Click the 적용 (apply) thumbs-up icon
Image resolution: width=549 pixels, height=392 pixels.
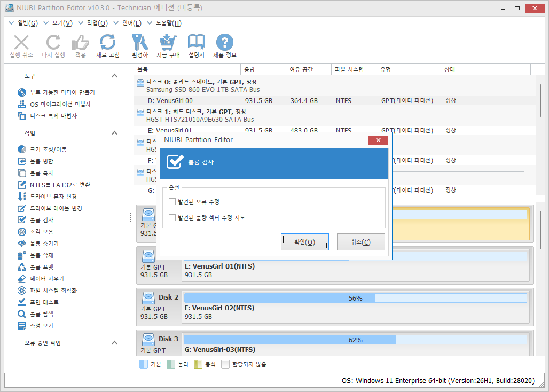click(x=81, y=43)
